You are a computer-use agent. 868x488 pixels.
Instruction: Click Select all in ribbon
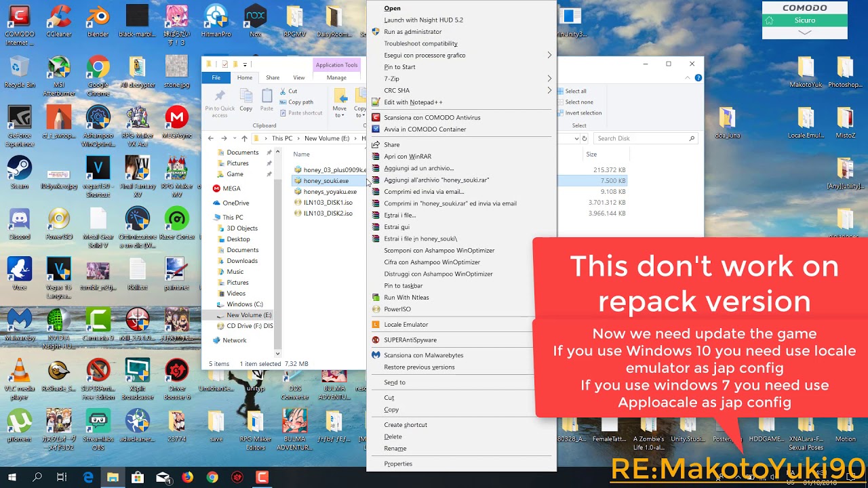572,91
